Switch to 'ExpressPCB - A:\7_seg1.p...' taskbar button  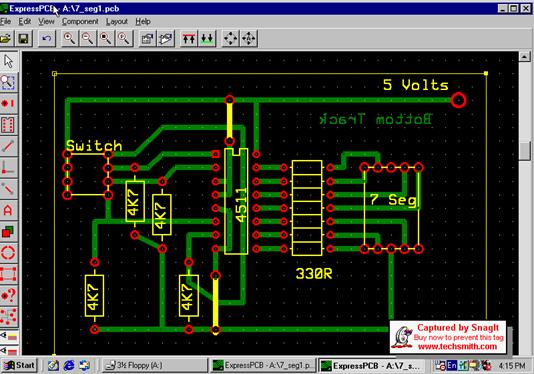coord(262,365)
